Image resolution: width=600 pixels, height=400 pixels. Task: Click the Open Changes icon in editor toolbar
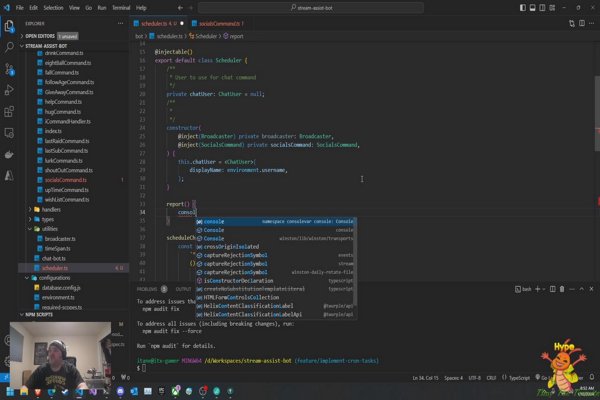[x=572, y=24]
